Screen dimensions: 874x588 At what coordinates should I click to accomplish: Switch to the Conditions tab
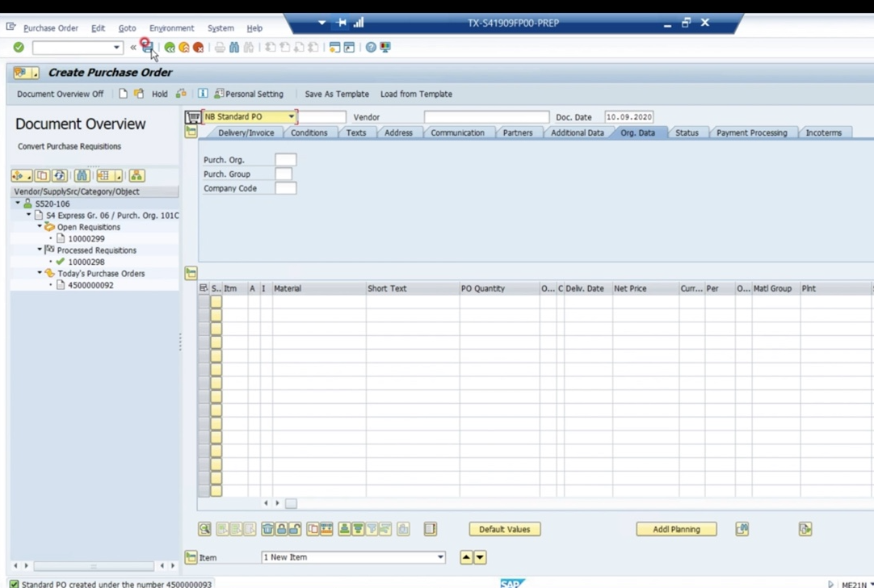(309, 132)
